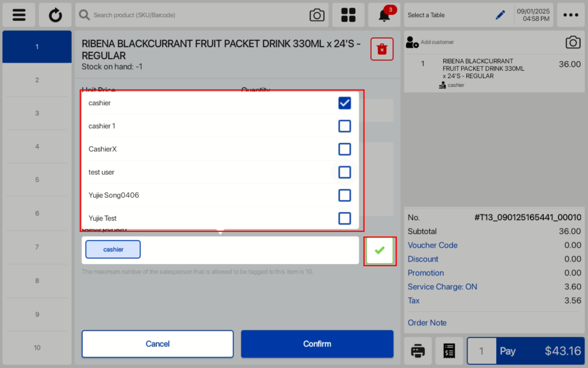Open the Tax link
This screenshot has height=368, width=588.
(x=413, y=301)
